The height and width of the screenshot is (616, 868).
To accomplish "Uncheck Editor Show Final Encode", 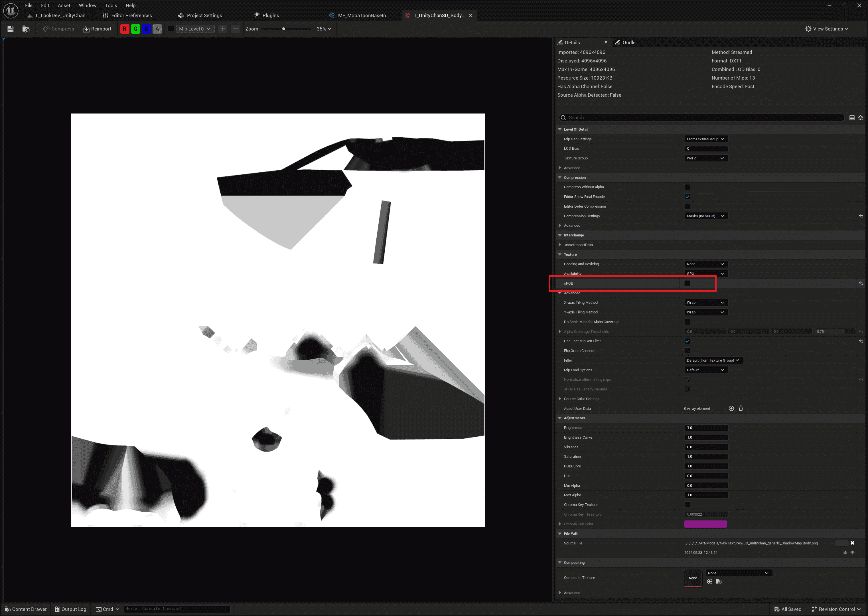I will tap(687, 197).
